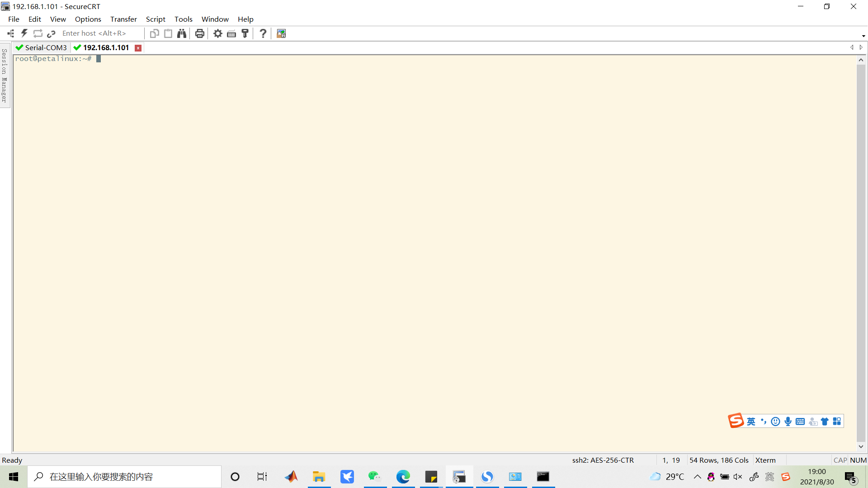868x488 pixels.
Task: Click the Public Key Assistant key icon
Action: click(x=245, y=33)
